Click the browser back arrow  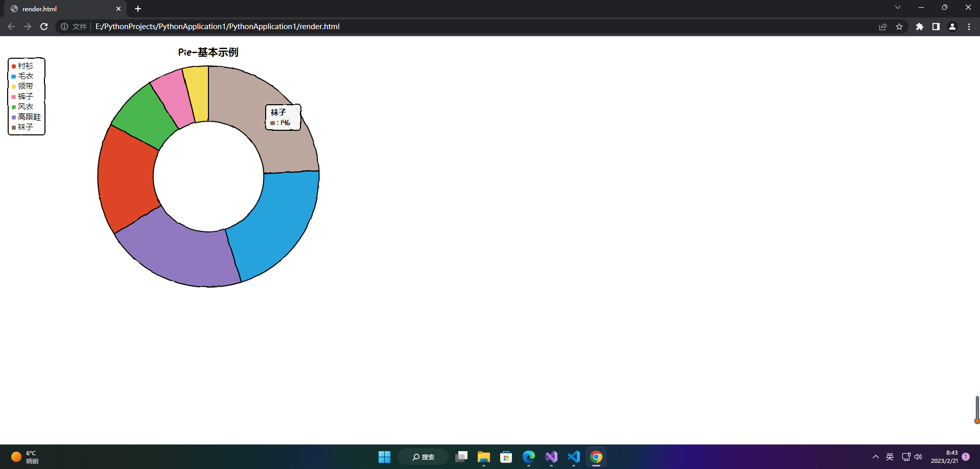(11, 27)
